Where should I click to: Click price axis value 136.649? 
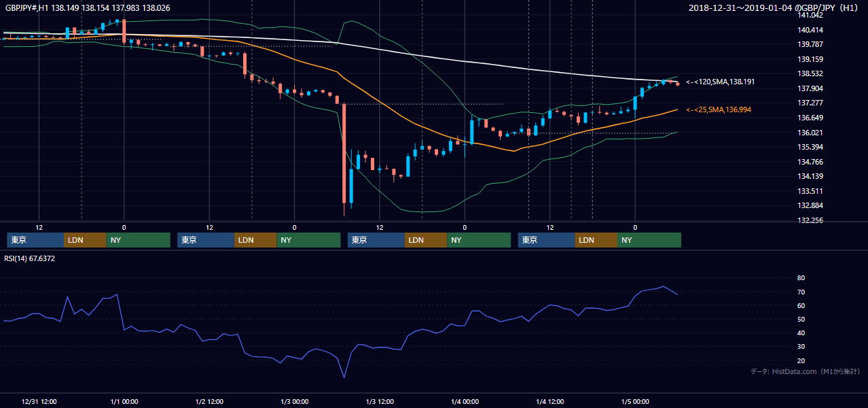pos(811,118)
